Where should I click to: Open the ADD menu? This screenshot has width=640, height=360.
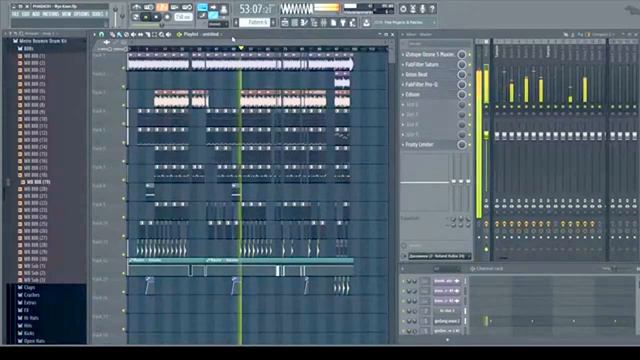36,14
